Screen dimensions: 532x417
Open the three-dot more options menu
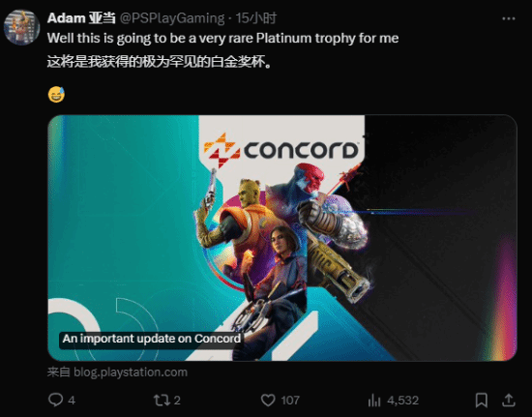pyautogui.click(x=509, y=18)
